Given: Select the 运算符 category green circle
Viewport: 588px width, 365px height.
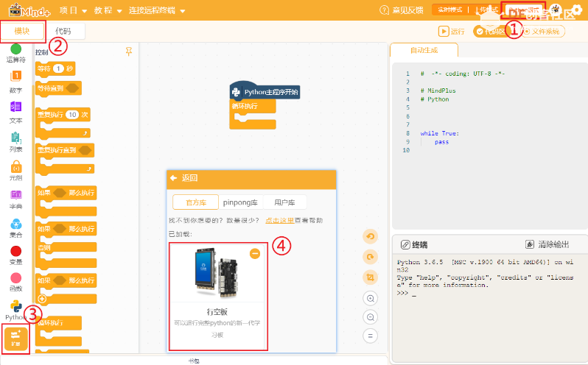Looking at the screenshot, I should [x=15, y=49].
